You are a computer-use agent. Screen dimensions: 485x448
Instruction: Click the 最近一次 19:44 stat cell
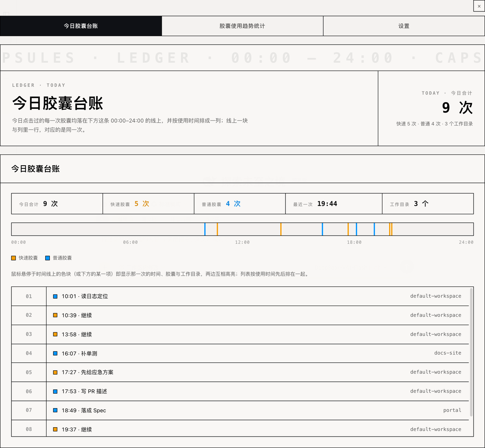[x=334, y=204]
